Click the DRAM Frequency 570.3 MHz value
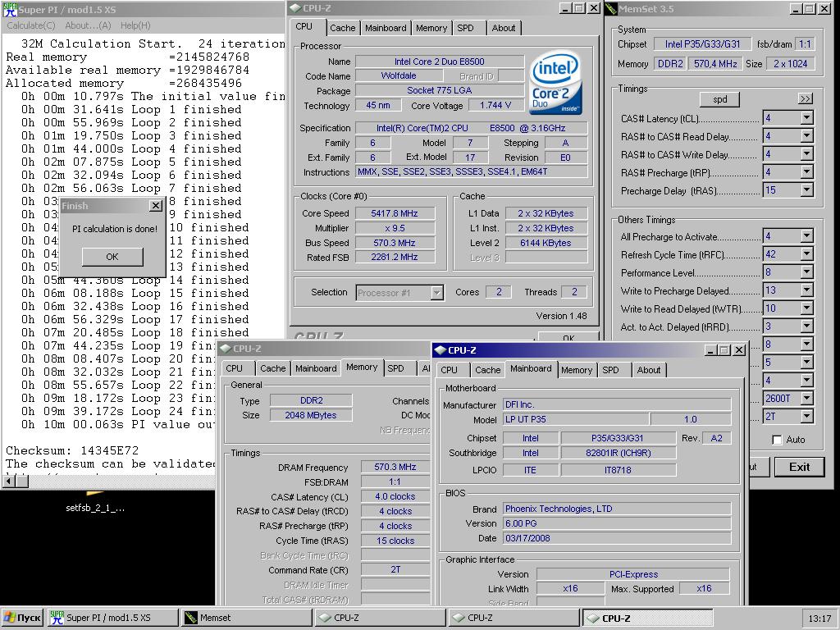This screenshot has height=630, width=840. point(395,467)
